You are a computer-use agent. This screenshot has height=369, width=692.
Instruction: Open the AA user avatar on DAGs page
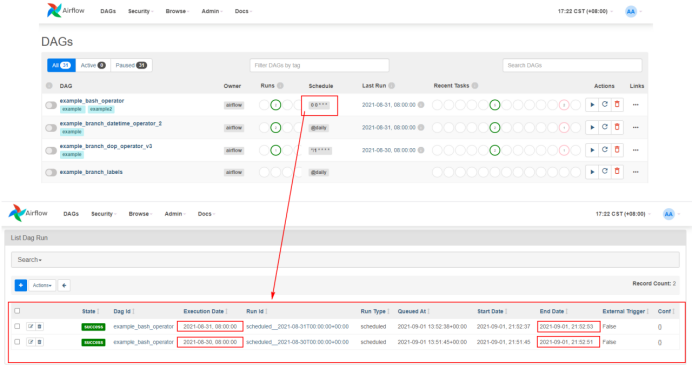click(631, 11)
